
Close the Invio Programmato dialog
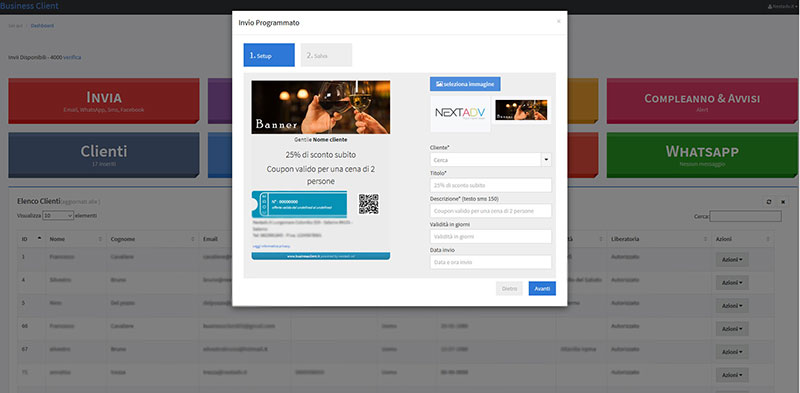point(558,21)
